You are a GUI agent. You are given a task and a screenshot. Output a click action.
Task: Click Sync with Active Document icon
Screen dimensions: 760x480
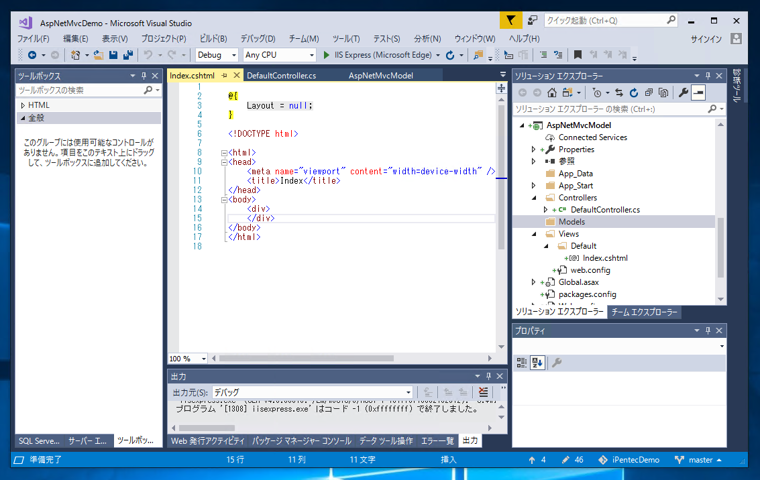click(x=619, y=93)
